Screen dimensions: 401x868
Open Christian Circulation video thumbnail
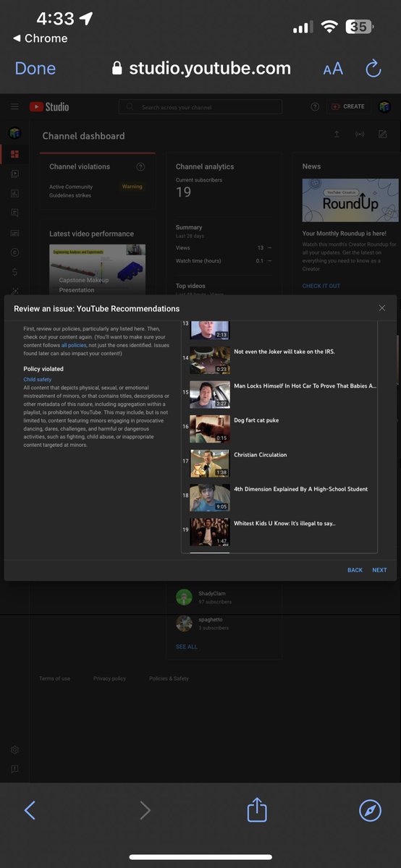point(210,463)
